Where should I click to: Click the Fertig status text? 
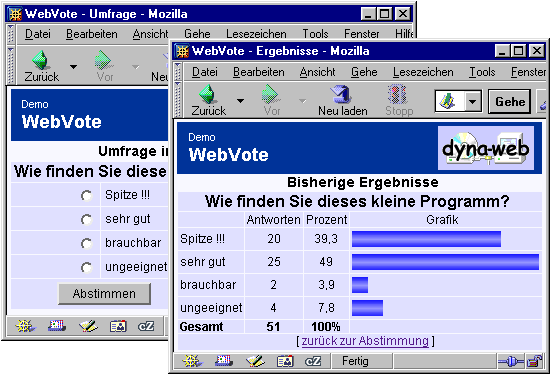pos(355,361)
